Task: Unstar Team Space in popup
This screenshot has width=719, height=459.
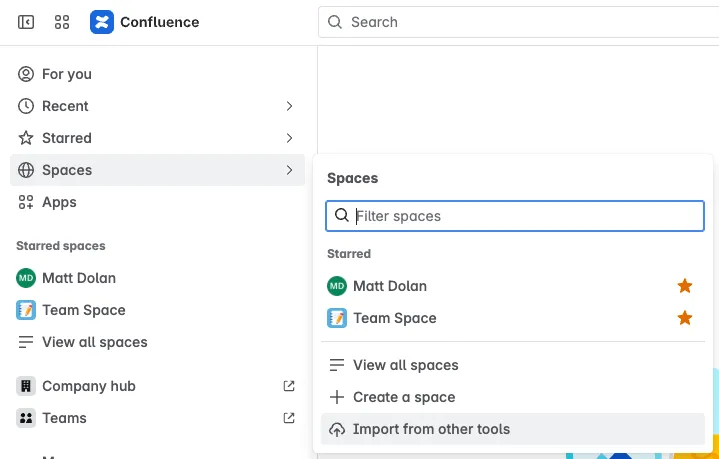Action: click(685, 318)
